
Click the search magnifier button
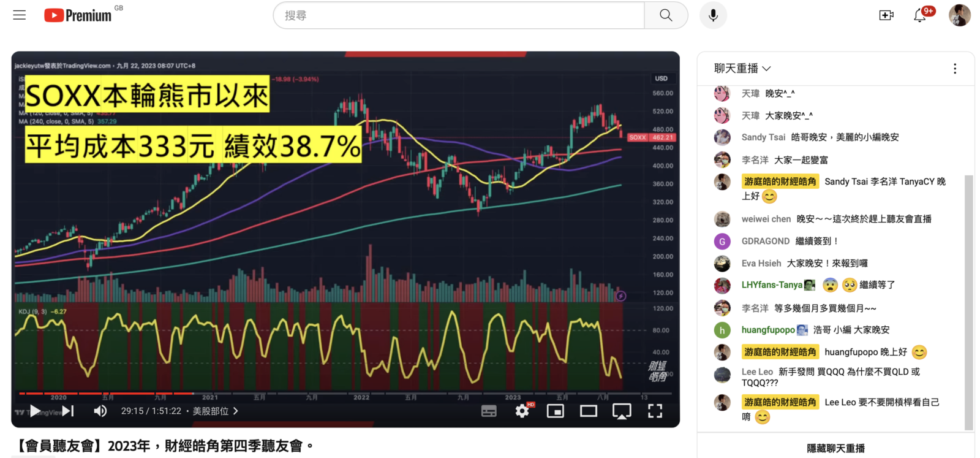point(666,15)
